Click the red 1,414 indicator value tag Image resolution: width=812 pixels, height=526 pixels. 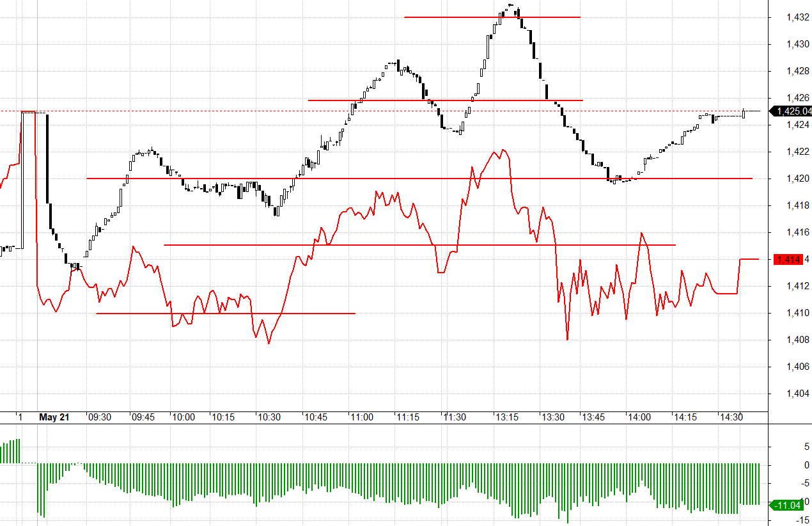(x=787, y=259)
